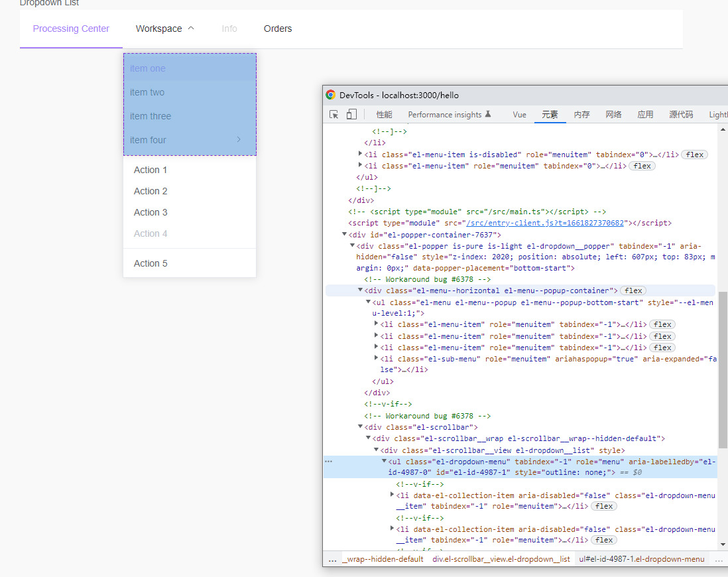
Task: Collapse the el-scrollbar div node
Action: (x=360, y=426)
